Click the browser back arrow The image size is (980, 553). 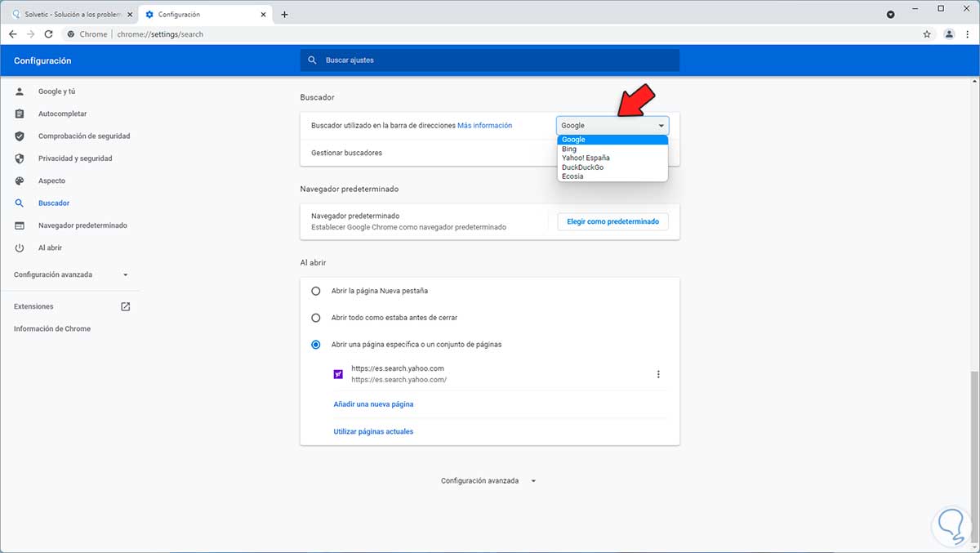[x=12, y=34]
